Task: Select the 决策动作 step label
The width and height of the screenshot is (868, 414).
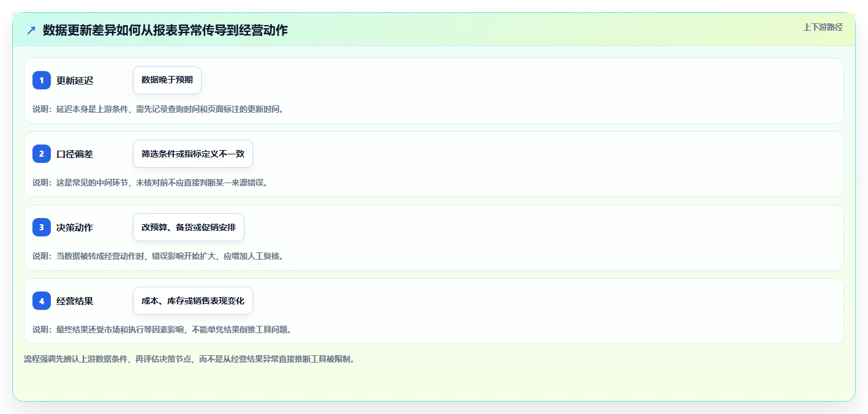Action: point(75,227)
